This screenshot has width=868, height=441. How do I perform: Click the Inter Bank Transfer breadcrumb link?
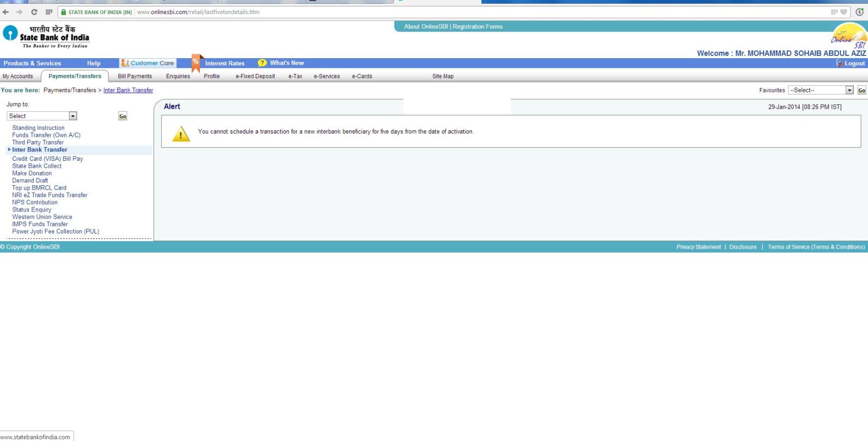click(128, 90)
